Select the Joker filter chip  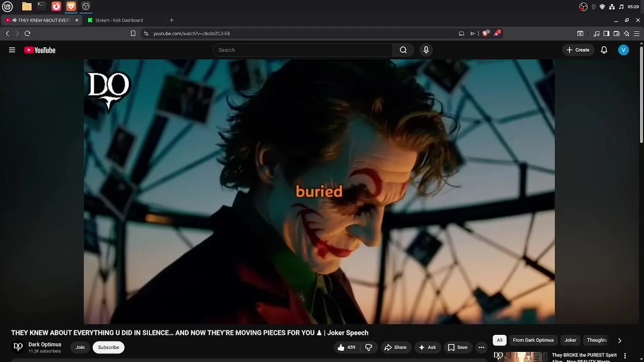(571, 340)
